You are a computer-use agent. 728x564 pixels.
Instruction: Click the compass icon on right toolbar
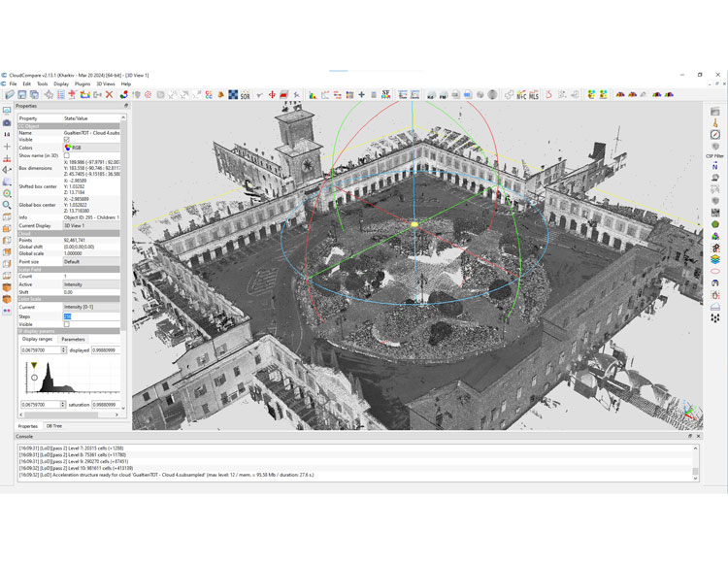click(x=715, y=134)
